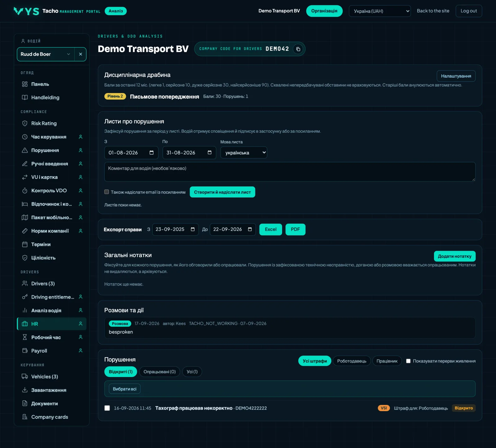
Task: Focus the driver comment text field
Action: click(x=290, y=172)
